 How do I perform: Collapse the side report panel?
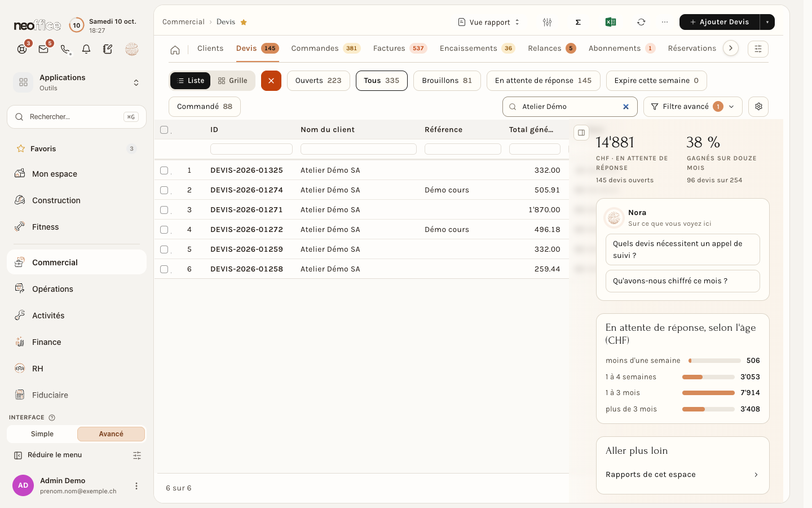[x=581, y=133]
